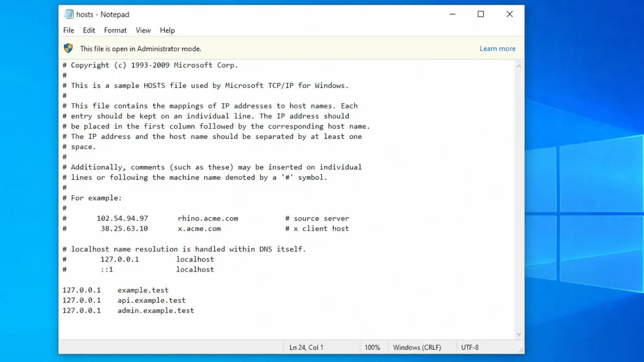Place cursor in the Copyright 1993-2009 line
Viewport: 644px width, 362px height.
click(x=150, y=65)
